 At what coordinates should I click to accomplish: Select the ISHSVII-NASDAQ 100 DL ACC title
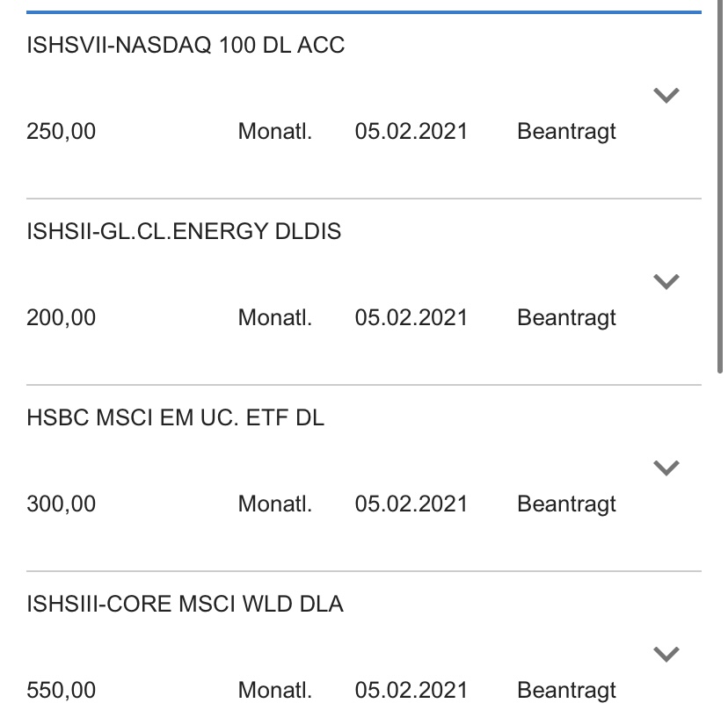click(186, 46)
